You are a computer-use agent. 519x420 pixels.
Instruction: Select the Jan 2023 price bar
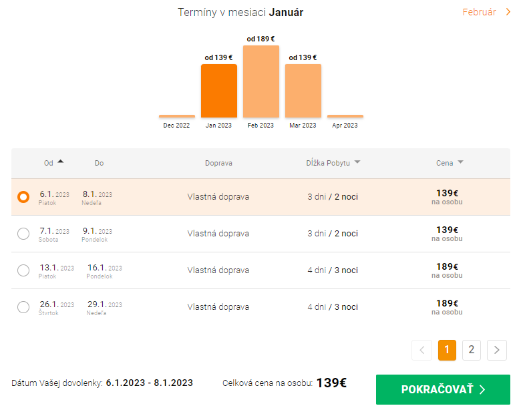tap(219, 91)
